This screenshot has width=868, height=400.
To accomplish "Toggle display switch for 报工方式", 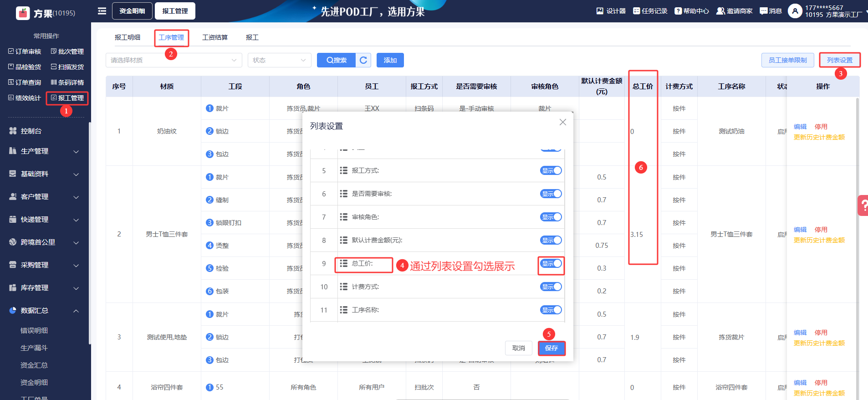I will pos(551,170).
